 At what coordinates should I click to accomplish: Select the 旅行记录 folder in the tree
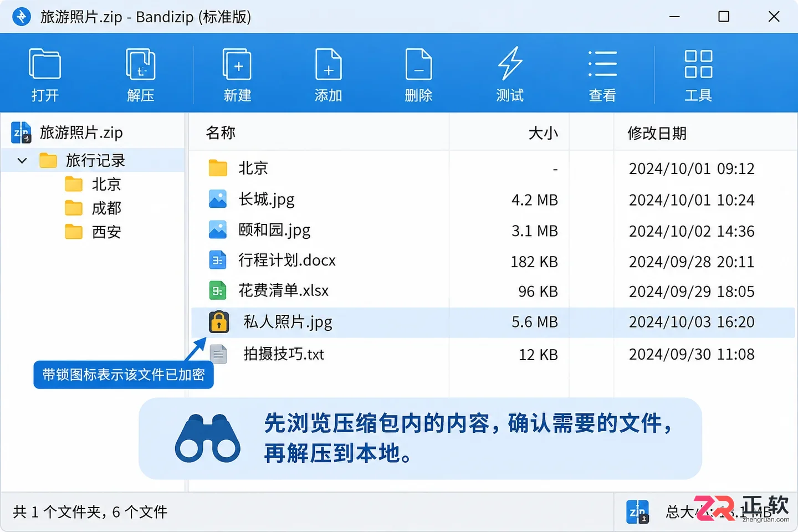tap(95, 161)
